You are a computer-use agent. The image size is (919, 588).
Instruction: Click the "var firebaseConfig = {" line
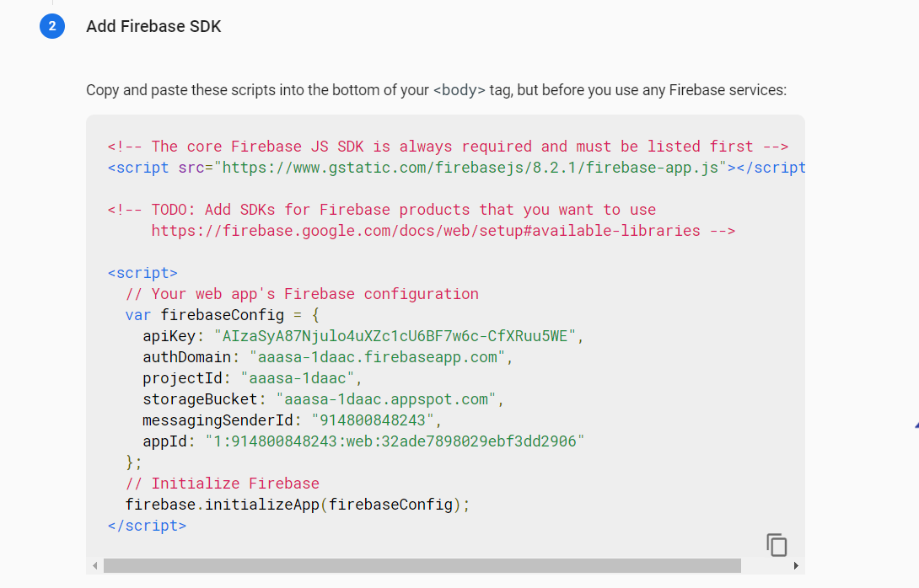(222, 315)
